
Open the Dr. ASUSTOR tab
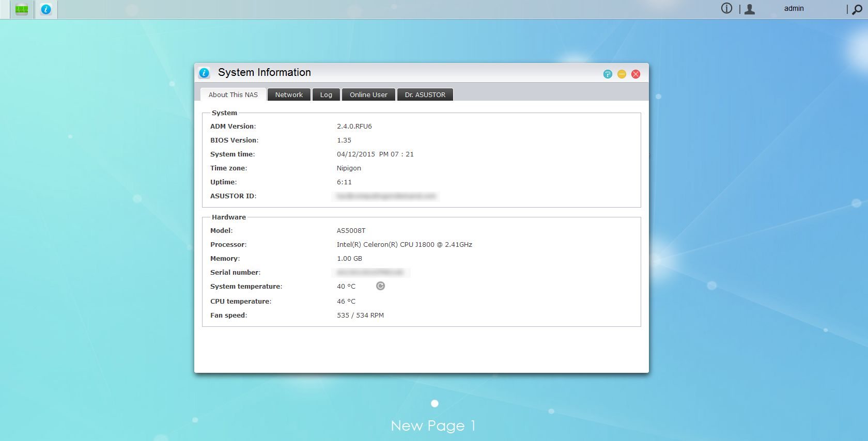coord(425,94)
